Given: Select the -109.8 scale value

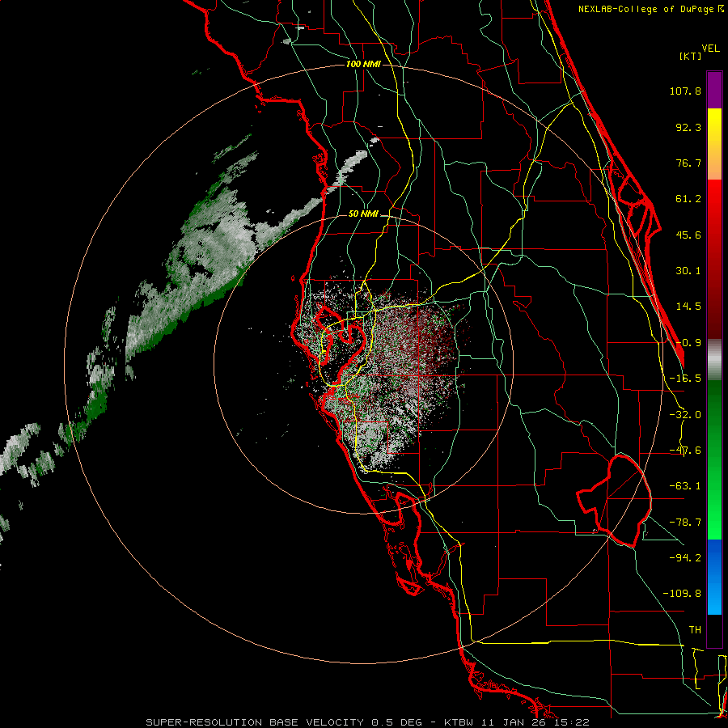Looking at the screenshot, I should click(682, 594).
